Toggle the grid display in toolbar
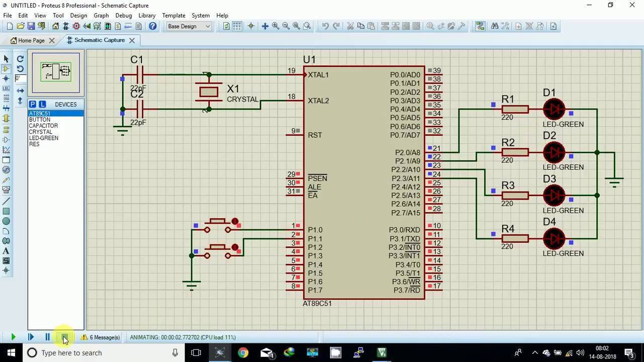This screenshot has width=644, height=362. (x=237, y=26)
